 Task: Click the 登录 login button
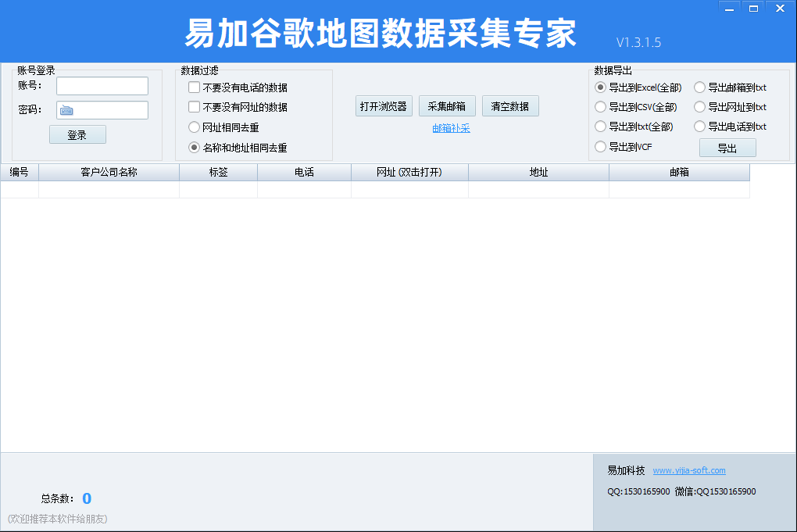[78, 134]
